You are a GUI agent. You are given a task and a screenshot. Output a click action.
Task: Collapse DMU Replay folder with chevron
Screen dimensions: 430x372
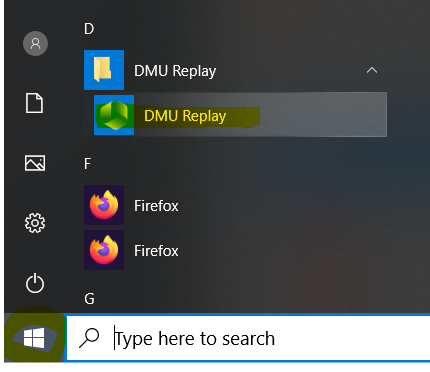click(x=372, y=70)
